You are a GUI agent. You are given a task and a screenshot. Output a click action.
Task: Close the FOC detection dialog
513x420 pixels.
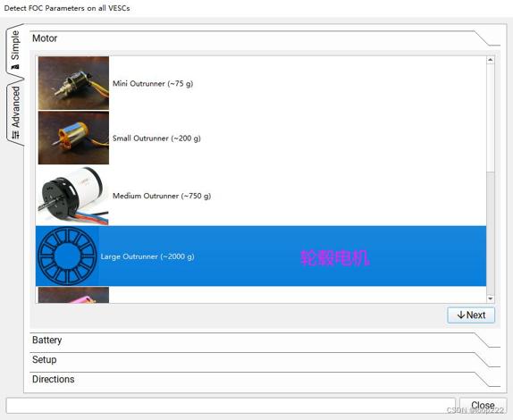(x=483, y=406)
